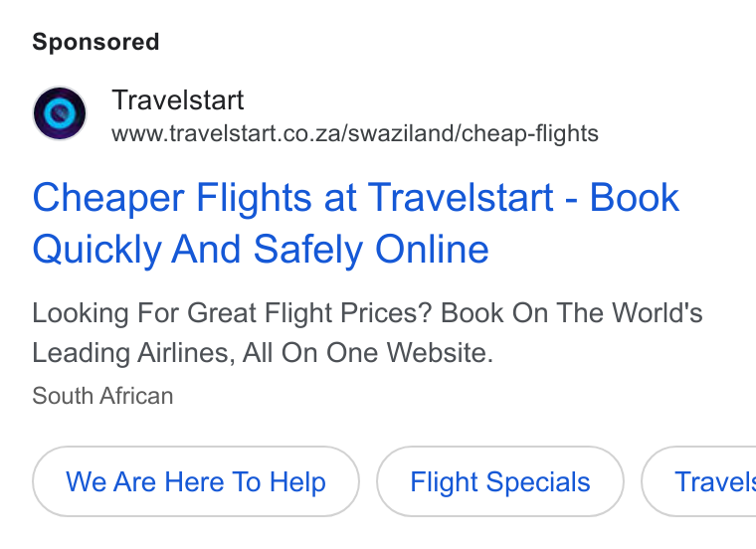
Task: Open the www.travelstart.co.za display URL
Action: point(355,133)
